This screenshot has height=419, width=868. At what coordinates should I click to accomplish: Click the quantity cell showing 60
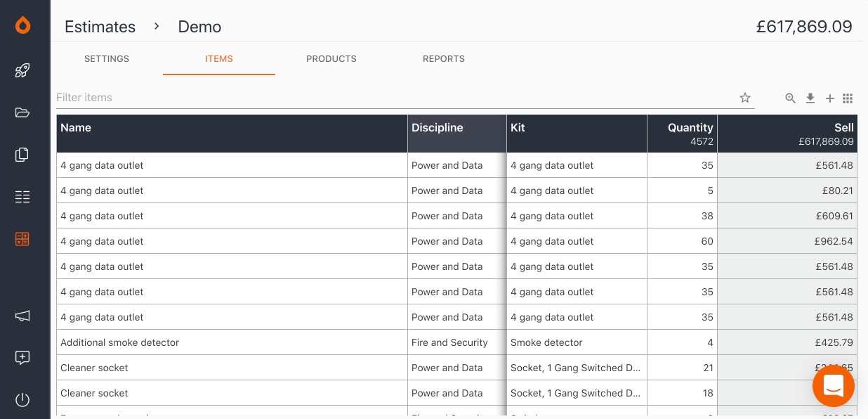682,241
